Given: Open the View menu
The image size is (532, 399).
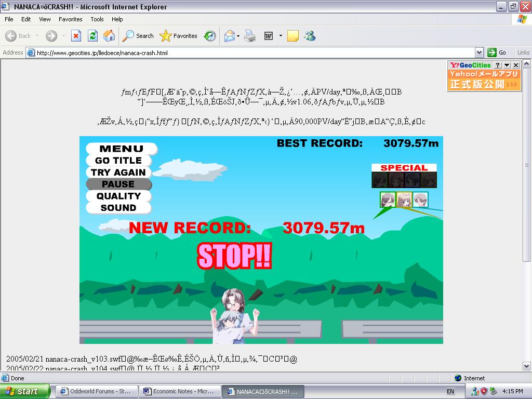Looking at the screenshot, I should pyautogui.click(x=45, y=19).
